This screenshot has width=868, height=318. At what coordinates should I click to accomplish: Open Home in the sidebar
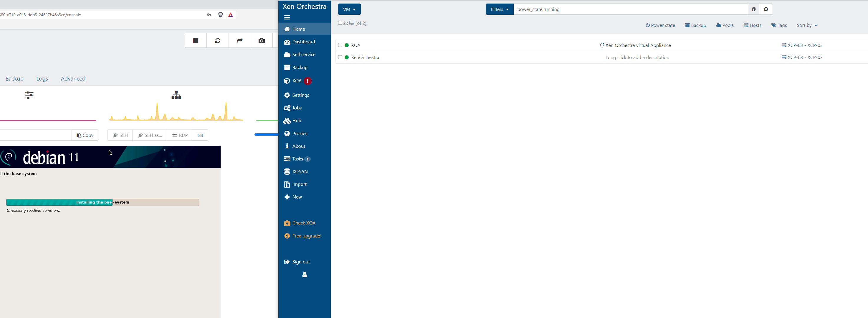pos(304,29)
